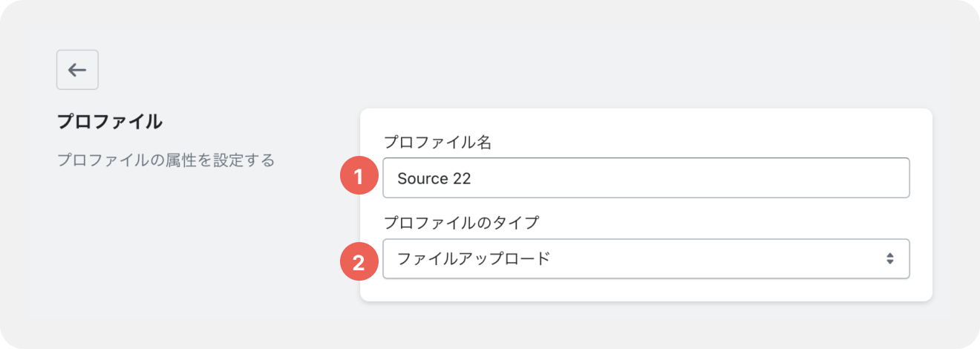Focus the プロファイル名 input field

tap(646, 177)
